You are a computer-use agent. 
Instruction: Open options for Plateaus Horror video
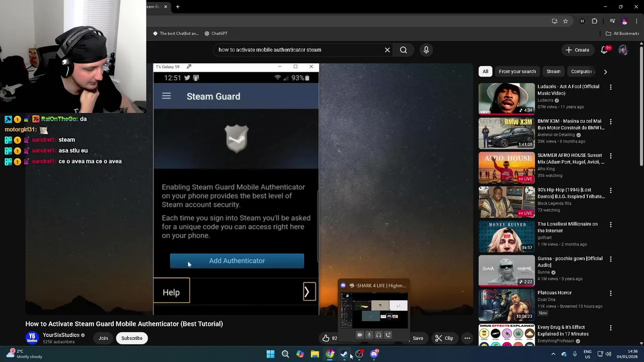tap(611, 293)
